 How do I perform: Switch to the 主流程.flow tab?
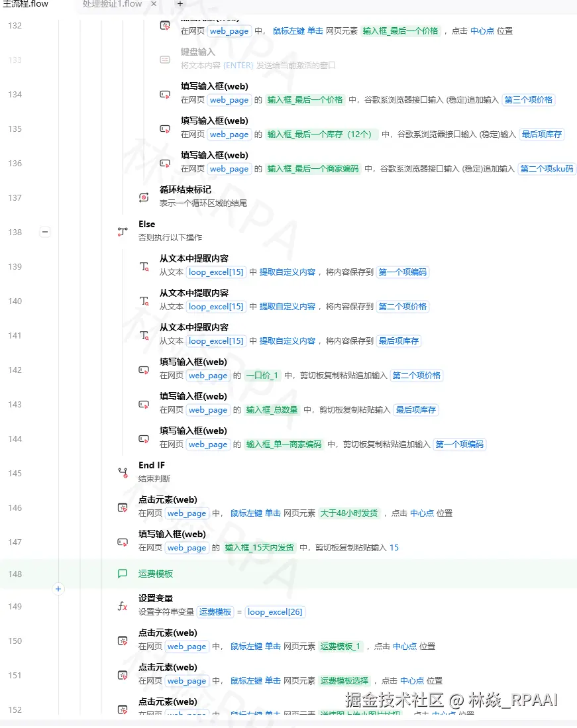pyautogui.click(x=26, y=4)
